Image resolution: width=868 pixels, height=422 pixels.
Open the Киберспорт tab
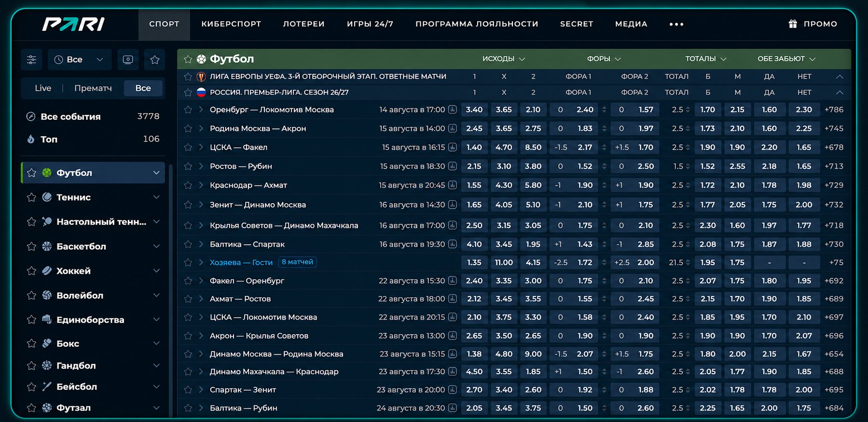click(x=231, y=24)
